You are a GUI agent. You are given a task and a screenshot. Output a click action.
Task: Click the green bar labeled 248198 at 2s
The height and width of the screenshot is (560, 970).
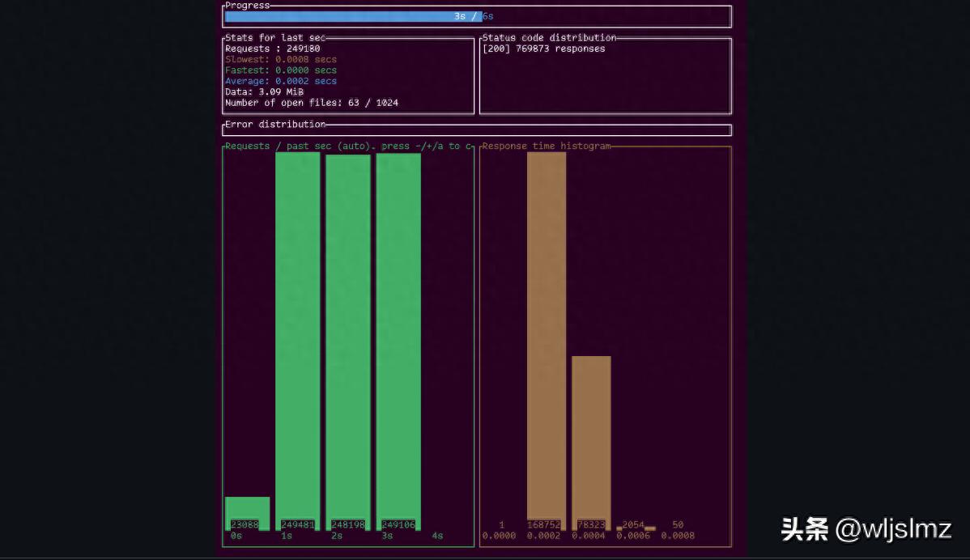(x=348, y=342)
